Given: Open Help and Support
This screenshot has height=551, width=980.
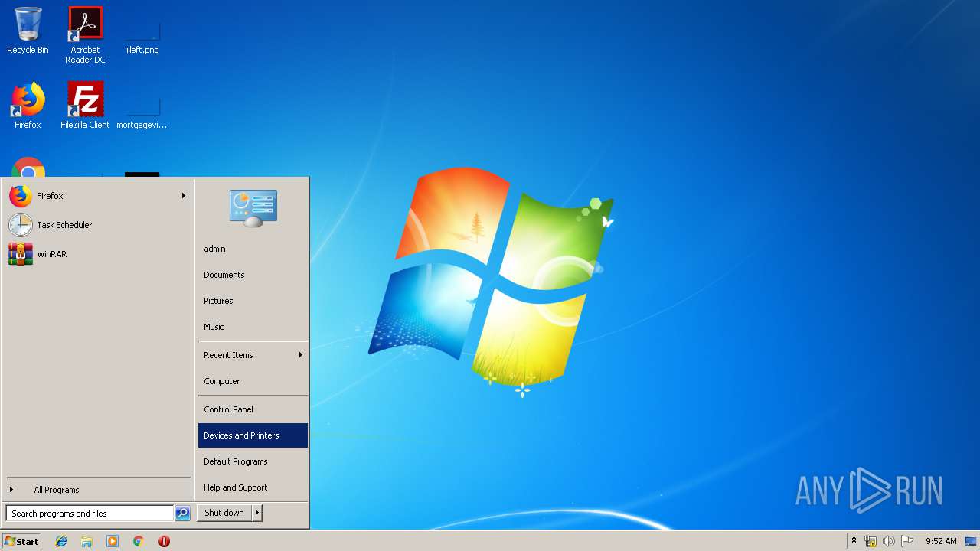Looking at the screenshot, I should [253, 487].
